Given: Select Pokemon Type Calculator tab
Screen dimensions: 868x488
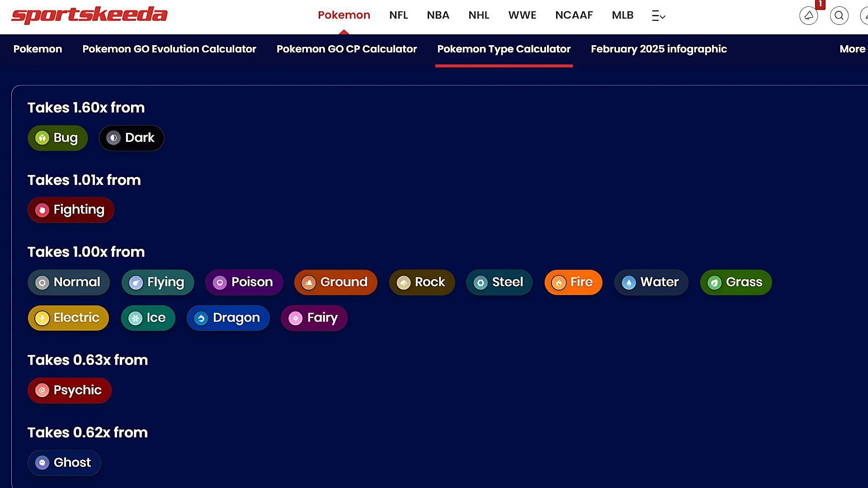Looking at the screenshot, I should [504, 49].
